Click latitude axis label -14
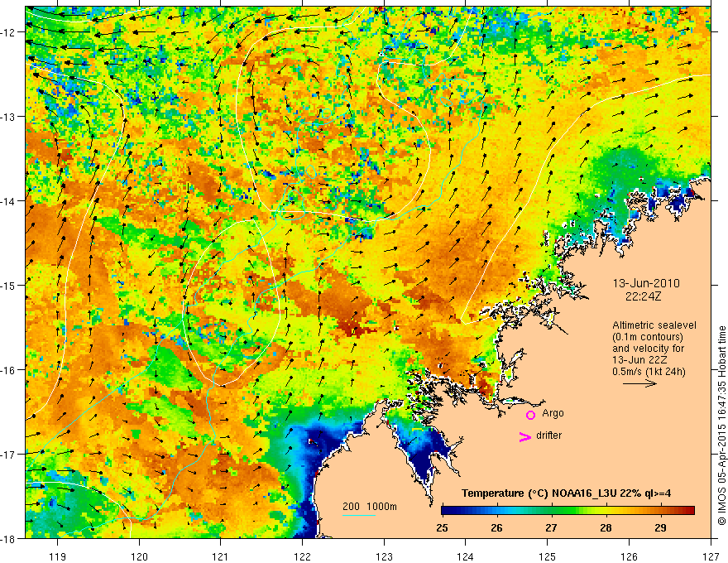728x563 pixels. 8,201
